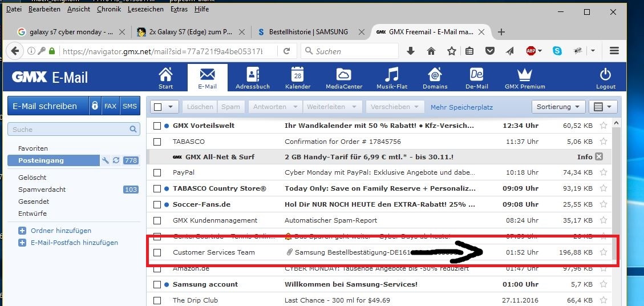Open the Adressbuch contacts icon

tap(253, 74)
